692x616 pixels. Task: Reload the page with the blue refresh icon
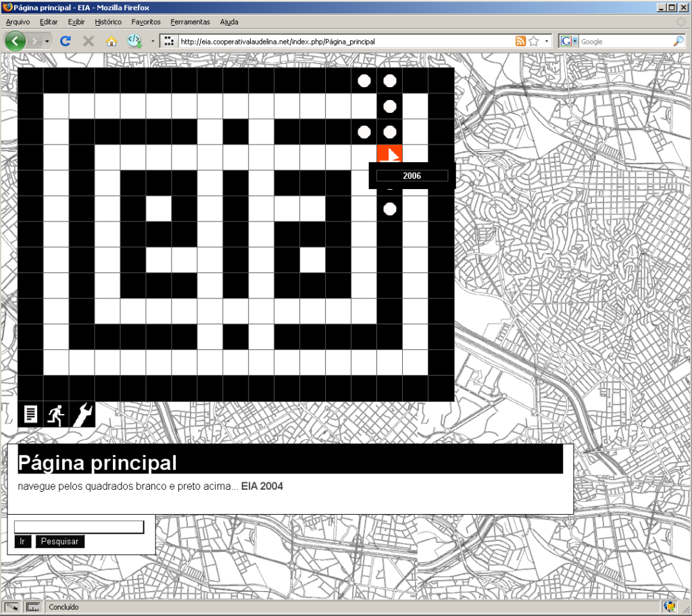pos(66,41)
